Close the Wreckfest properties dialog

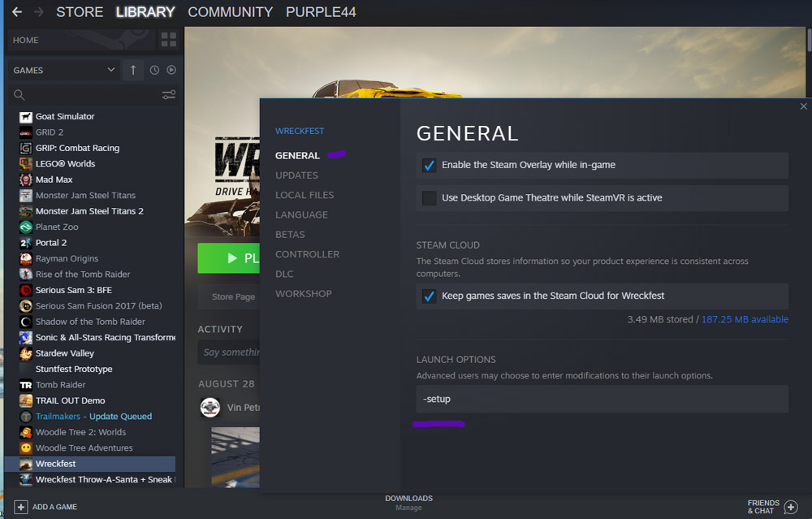click(x=803, y=106)
